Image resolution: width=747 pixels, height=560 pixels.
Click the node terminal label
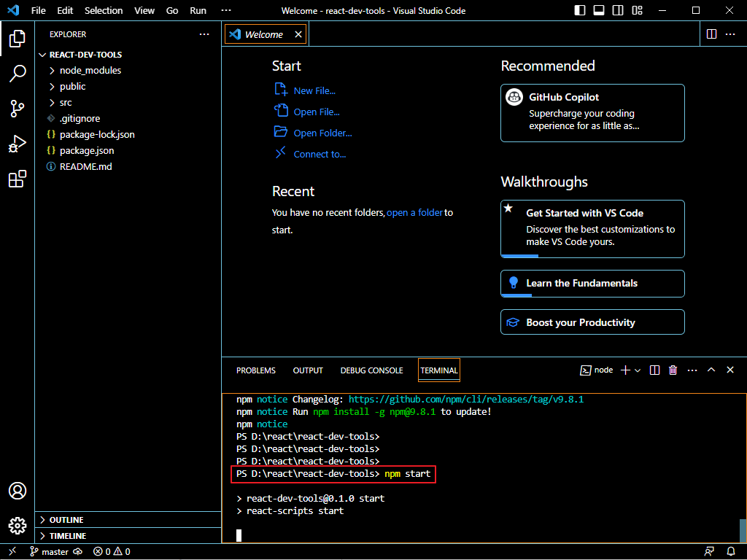point(596,370)
